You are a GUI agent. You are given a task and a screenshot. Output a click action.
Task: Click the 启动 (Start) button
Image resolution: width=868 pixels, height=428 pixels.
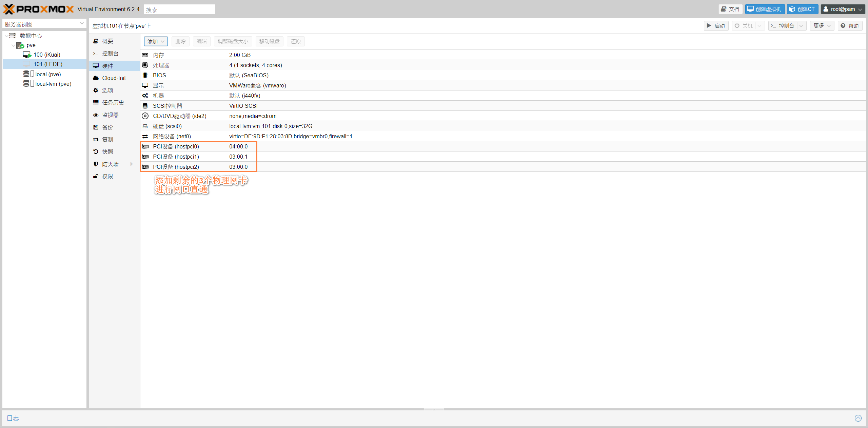point(716,26)
